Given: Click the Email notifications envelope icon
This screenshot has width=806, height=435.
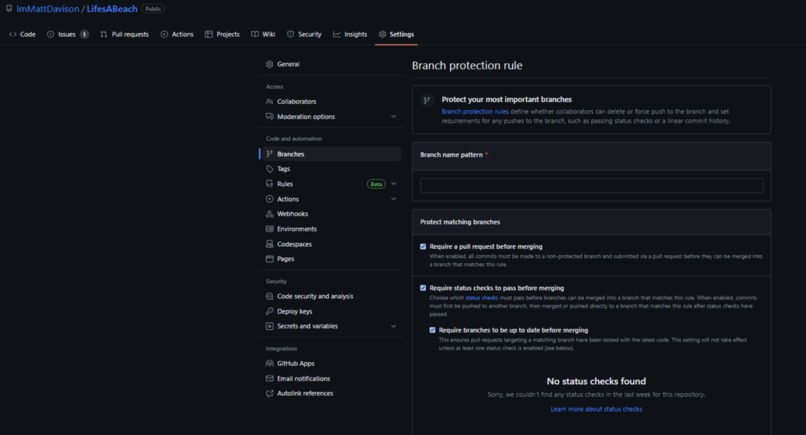Looking at the screenshot, I should [269, 378].
